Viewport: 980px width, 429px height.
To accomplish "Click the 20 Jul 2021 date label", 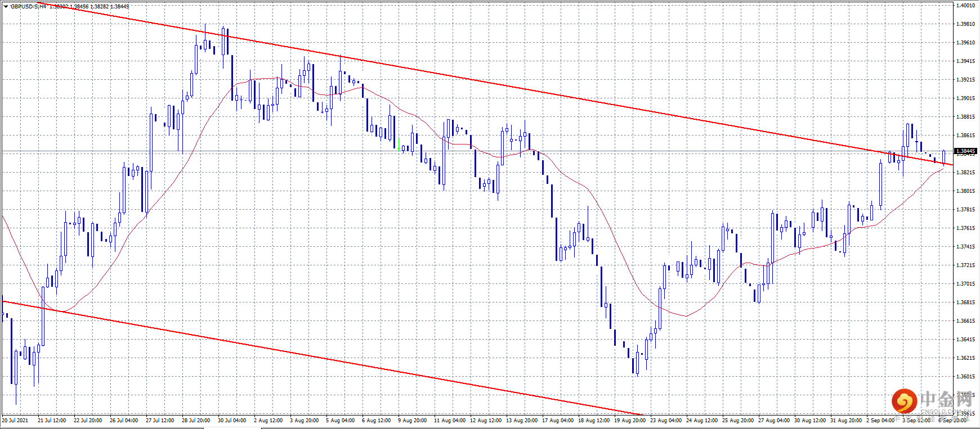I will point(15,420).
